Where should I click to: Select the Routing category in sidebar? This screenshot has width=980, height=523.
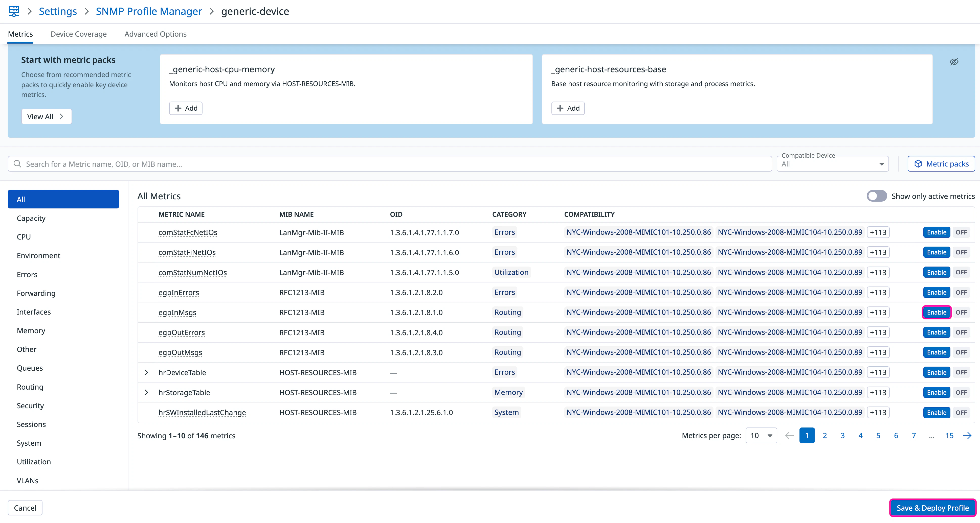coord(30,387)
